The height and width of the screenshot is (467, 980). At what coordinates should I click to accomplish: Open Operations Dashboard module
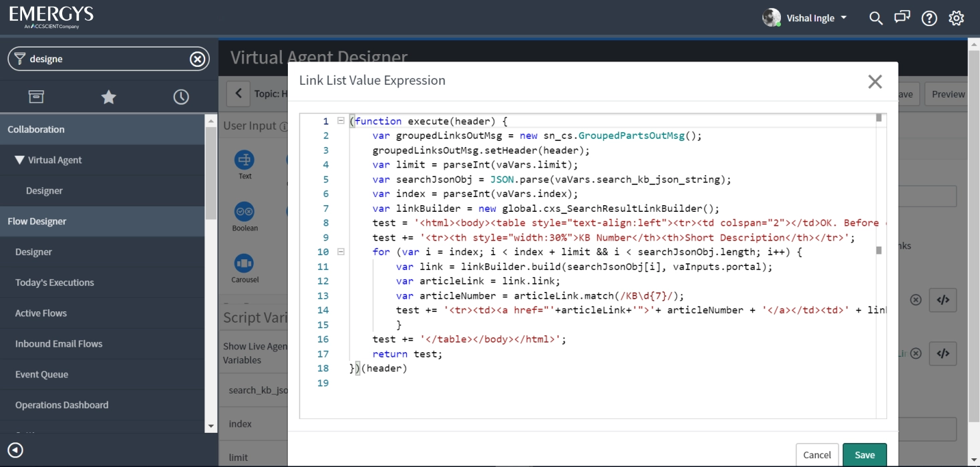click(x=61, y=406)
